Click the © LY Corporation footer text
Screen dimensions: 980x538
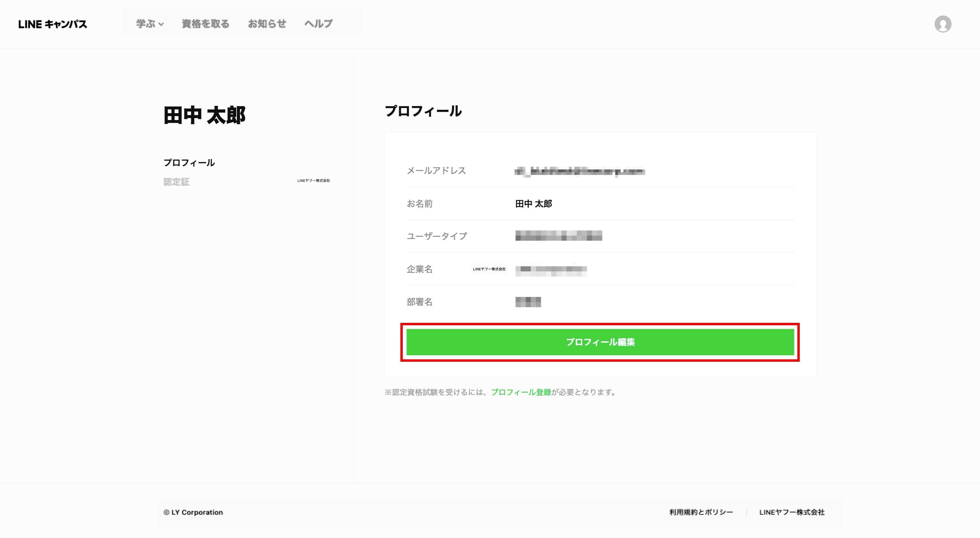point(193,512)
